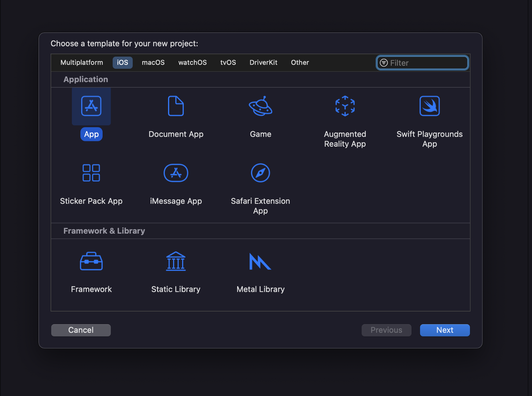Click the Sticker Pack App label
532x396 pixels.
pos(91,201)
